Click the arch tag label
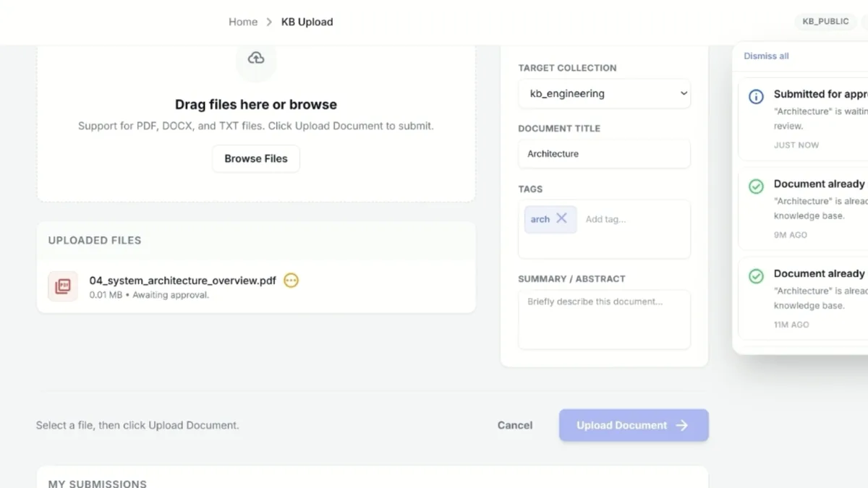This screenshot has height=488, width=868. click(x=540, y=219)
